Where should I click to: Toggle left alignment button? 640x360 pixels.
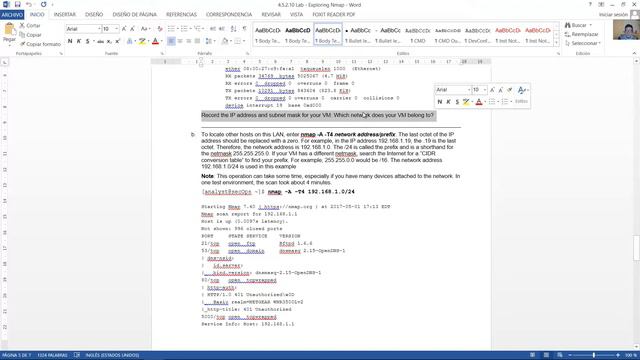171,41
